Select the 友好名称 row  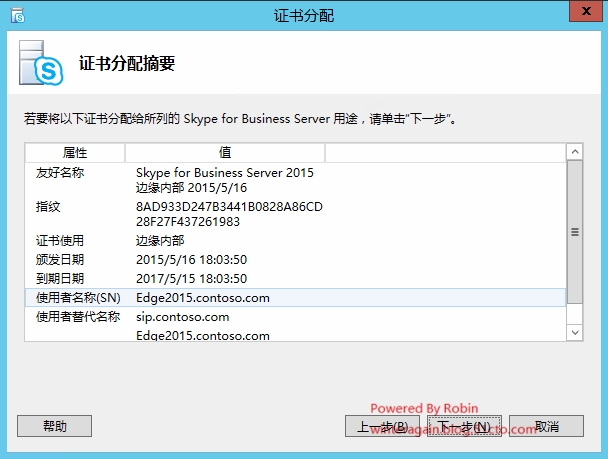[295, 180]
